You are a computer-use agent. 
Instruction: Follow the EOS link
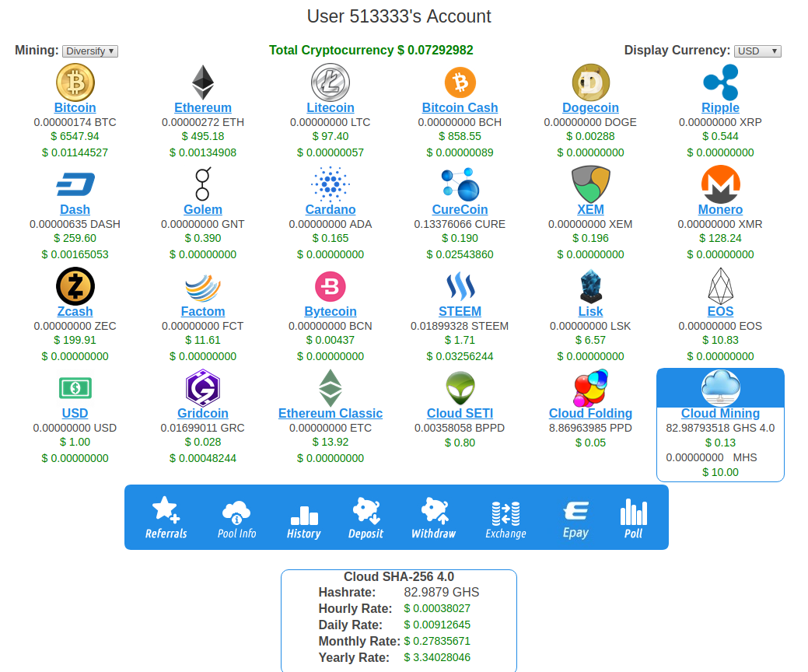pos(720,312)
